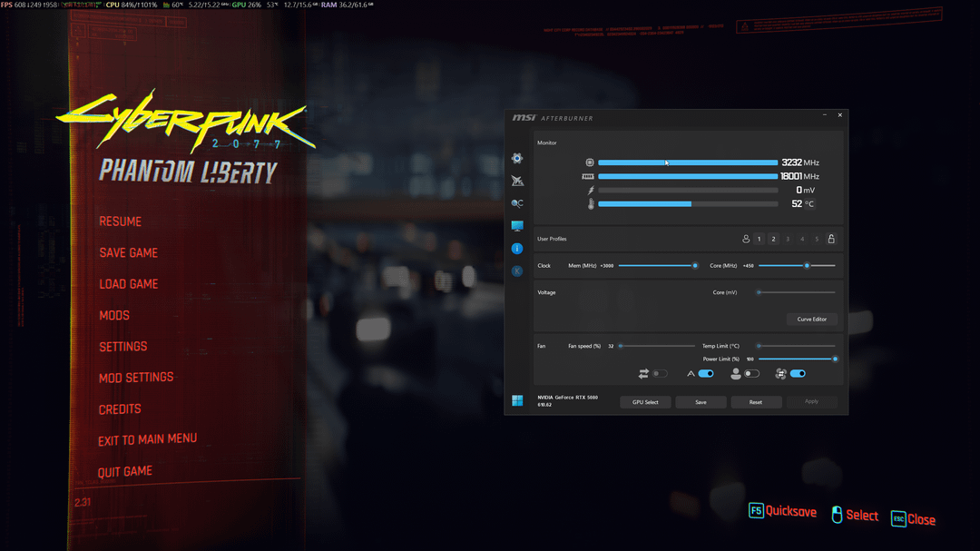Screen dimensions: 980x551
Task: Load user profile 2
Action: (773, 239)
